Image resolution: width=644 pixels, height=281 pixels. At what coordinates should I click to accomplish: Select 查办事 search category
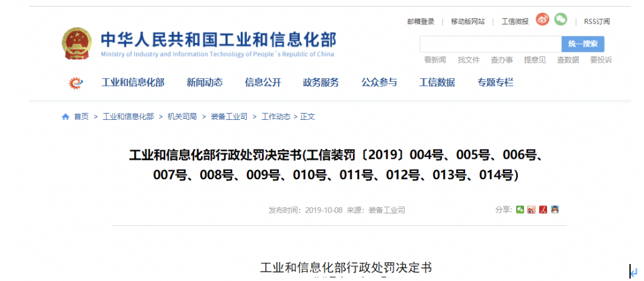tap(502, 60)
